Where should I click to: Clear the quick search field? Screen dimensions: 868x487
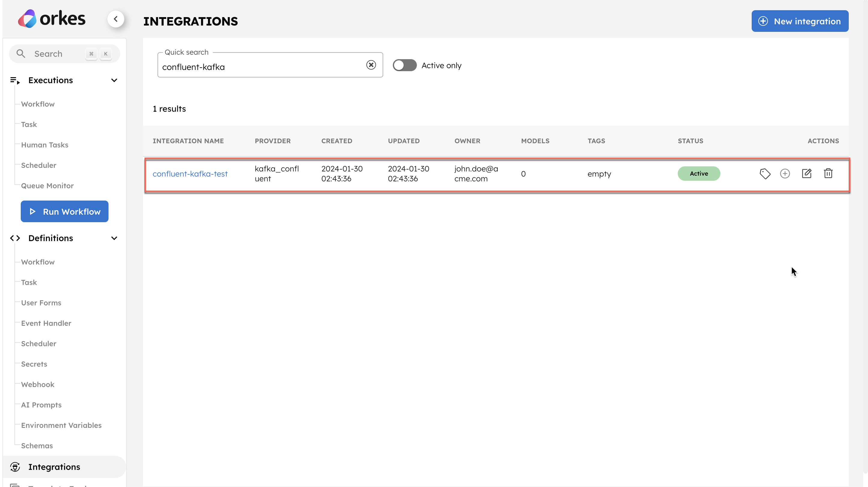(371, 65)
